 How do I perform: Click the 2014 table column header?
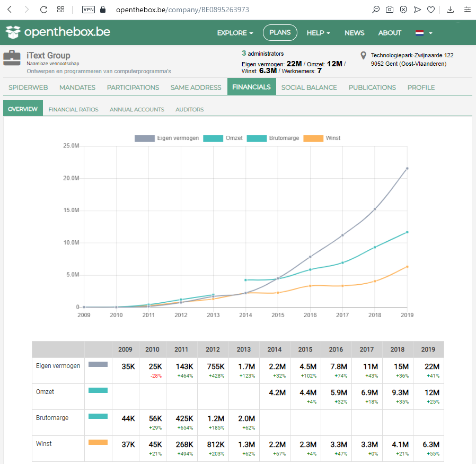coord(275,349)
